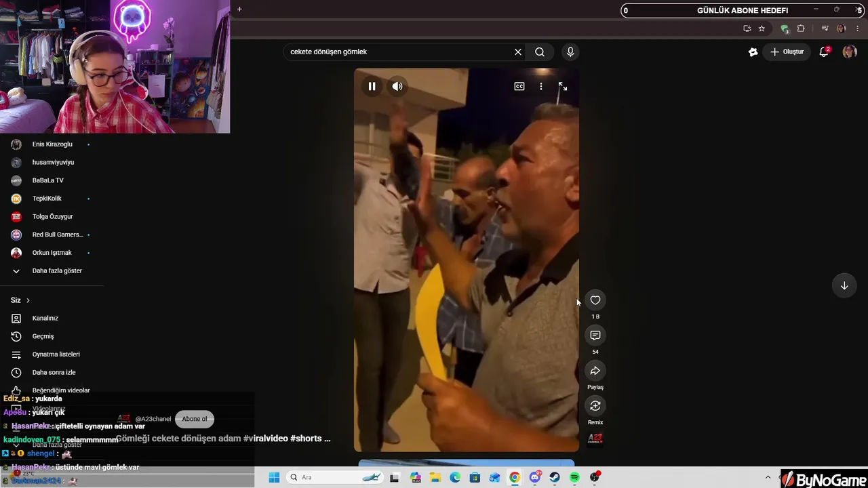Show hidden system tray icons
Viewport: 868px width, 488px height.
click(x=768, y=477)
